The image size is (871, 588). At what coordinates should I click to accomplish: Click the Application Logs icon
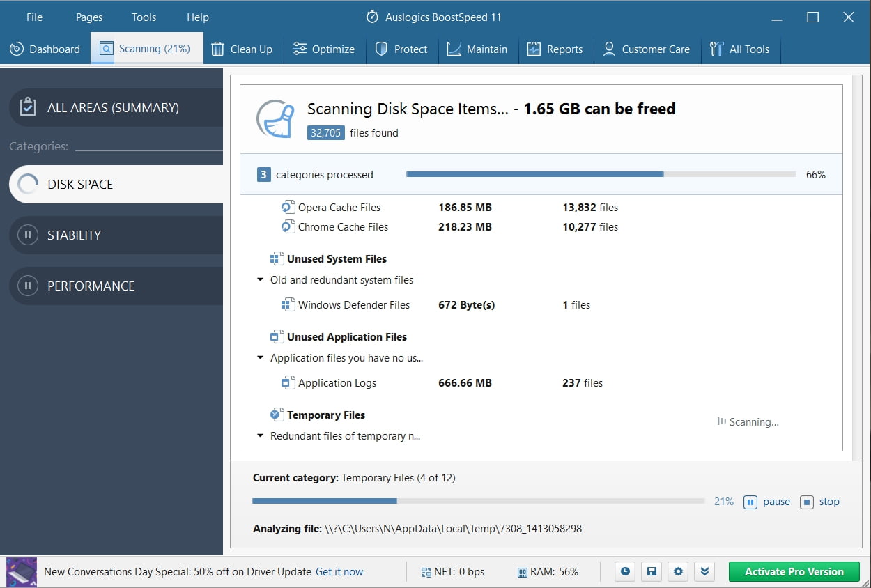point(287,382)
